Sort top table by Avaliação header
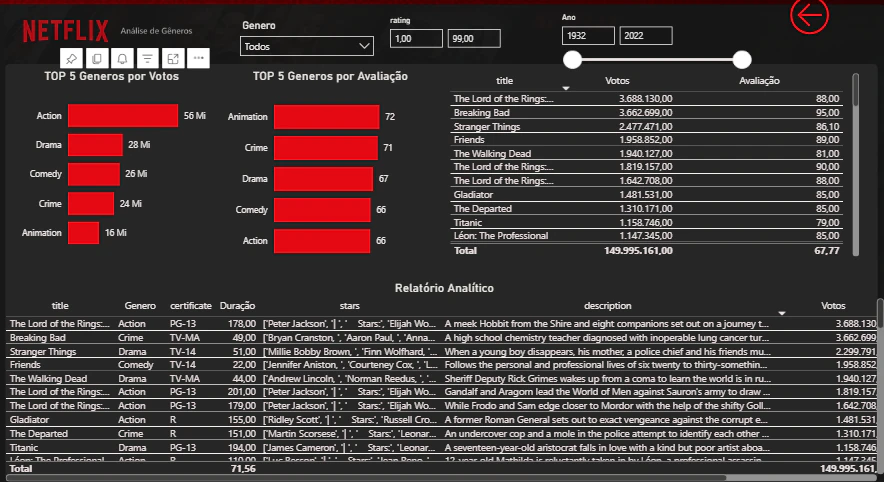This screenshot has height=482, width=884. coord(759,81)
